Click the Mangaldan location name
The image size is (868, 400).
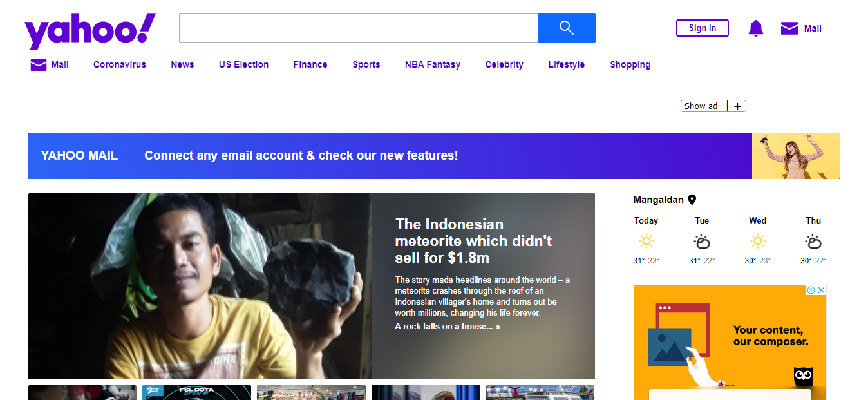(658, 200)
